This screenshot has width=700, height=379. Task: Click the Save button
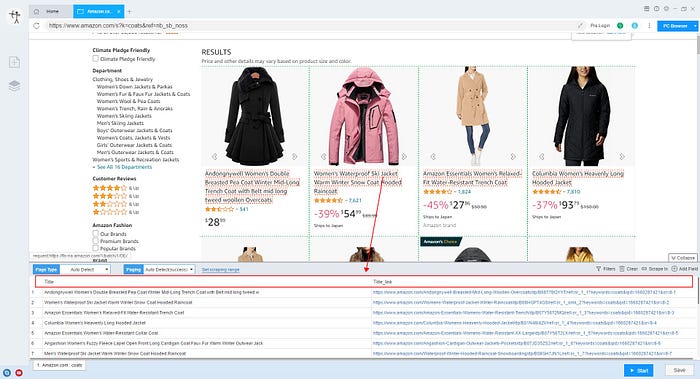point(679,370)
